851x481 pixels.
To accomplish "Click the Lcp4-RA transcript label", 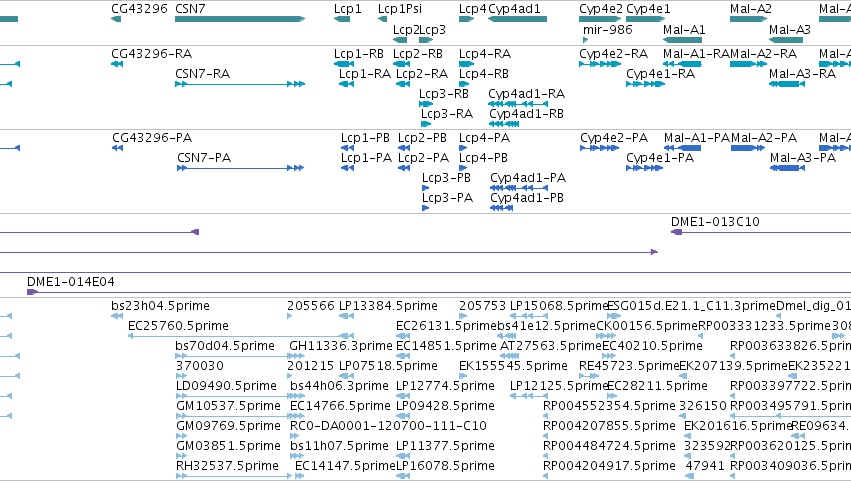I will pyautogui.click(x=485, y=54).
